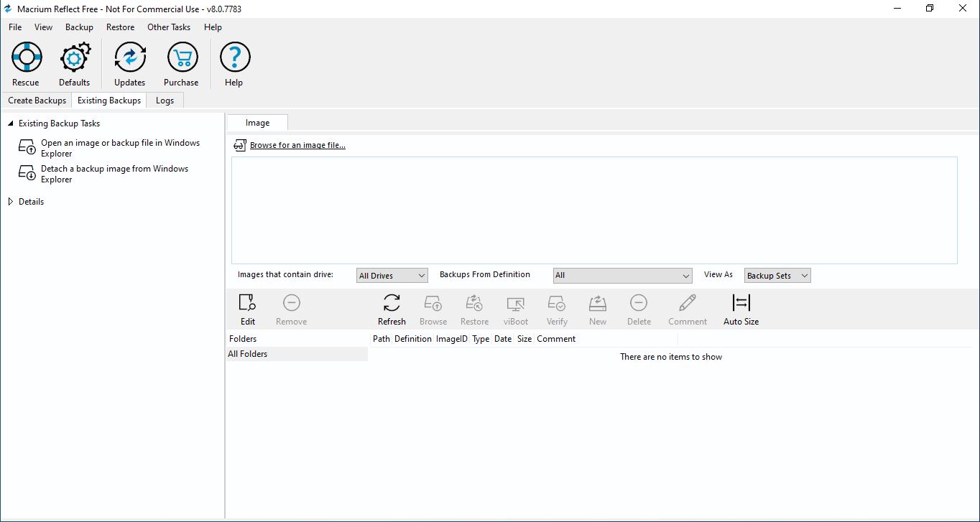Switch to the Create Backups tab
This screenshot has height=522, width=980.
(37, 101)
